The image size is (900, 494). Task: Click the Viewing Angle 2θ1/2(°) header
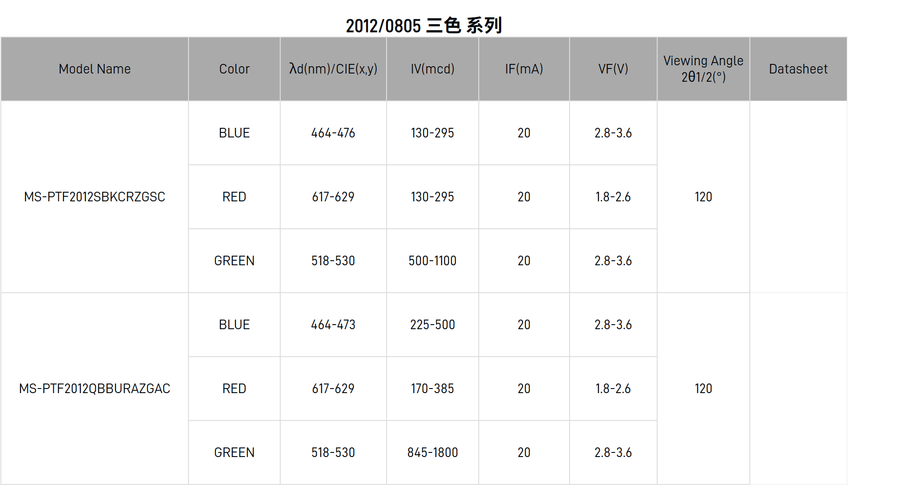pyautogui.click(x=703, y=69)
